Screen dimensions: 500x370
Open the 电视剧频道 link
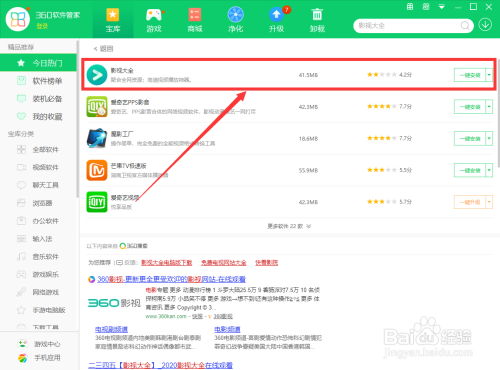111,329
